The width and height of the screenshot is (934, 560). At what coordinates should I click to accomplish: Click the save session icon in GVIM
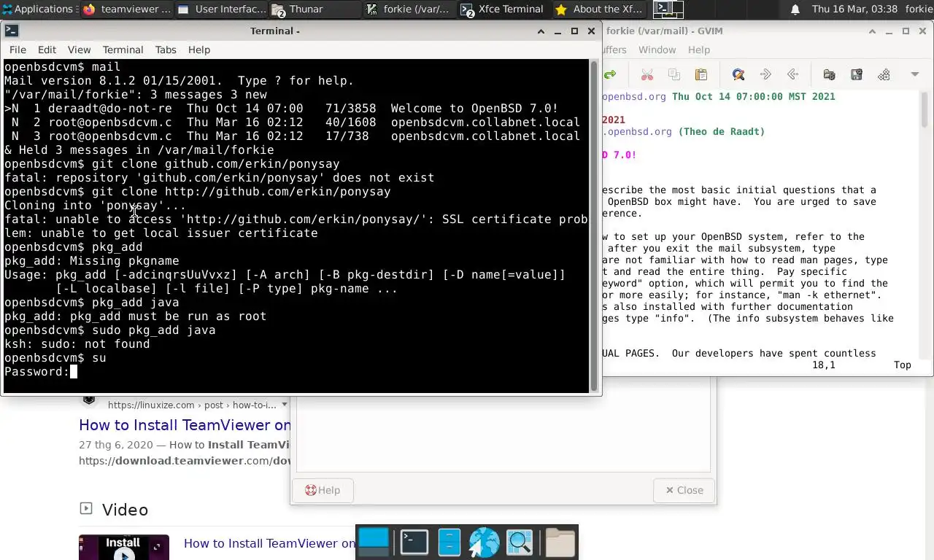[857, 74]
